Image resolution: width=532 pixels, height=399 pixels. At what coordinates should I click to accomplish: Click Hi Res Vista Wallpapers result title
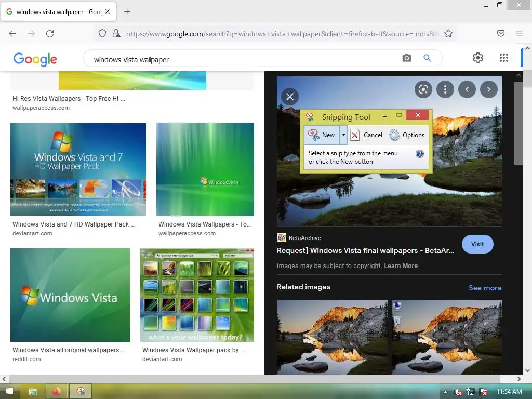pyautogui.click(x=69, y=98)
